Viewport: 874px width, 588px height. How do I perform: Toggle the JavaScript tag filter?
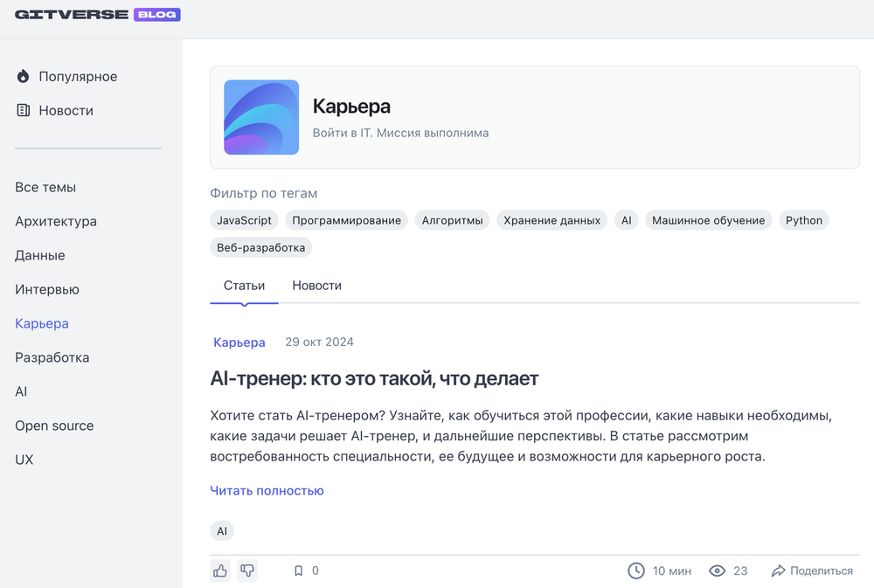[x=244, y=220]
